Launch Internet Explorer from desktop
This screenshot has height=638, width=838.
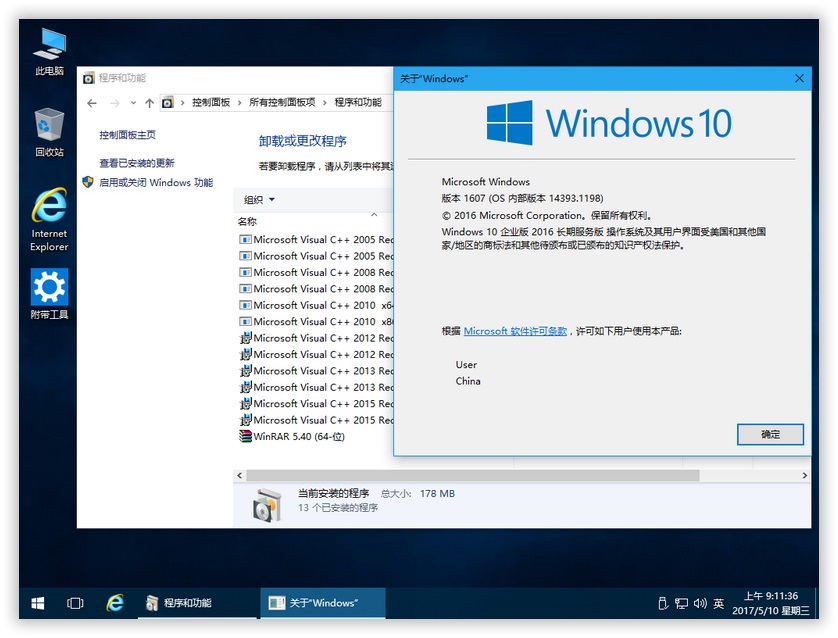click(x=49, y=219)
